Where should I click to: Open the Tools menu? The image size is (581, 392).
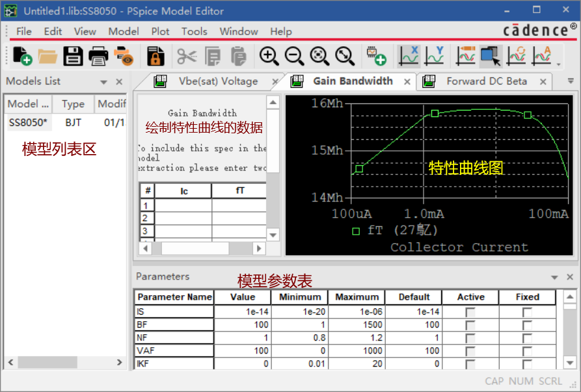click(194, 31)
